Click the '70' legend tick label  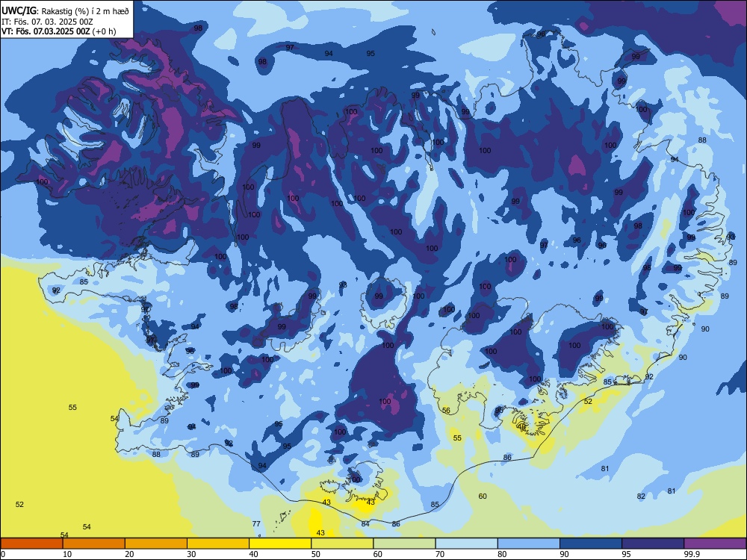pos(440,554)
